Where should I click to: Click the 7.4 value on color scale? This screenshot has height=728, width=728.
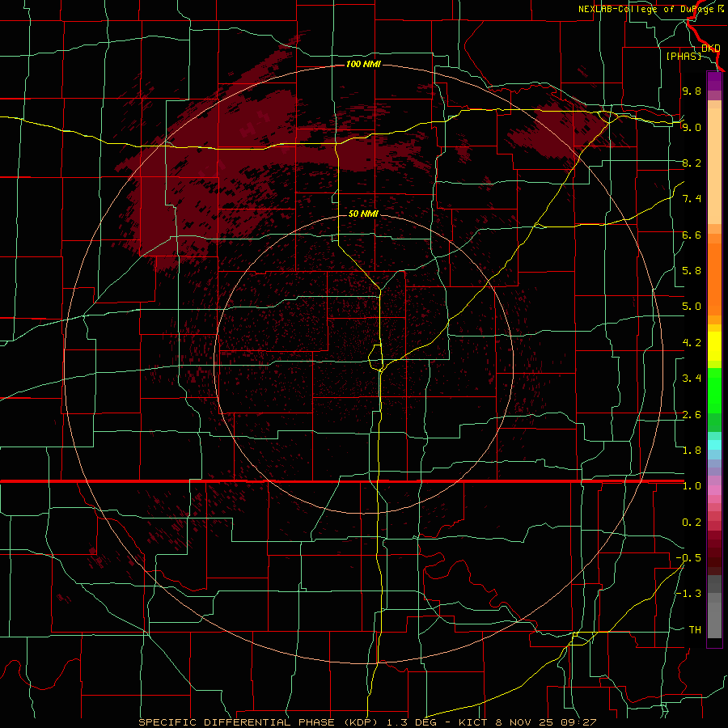(692, 199)
